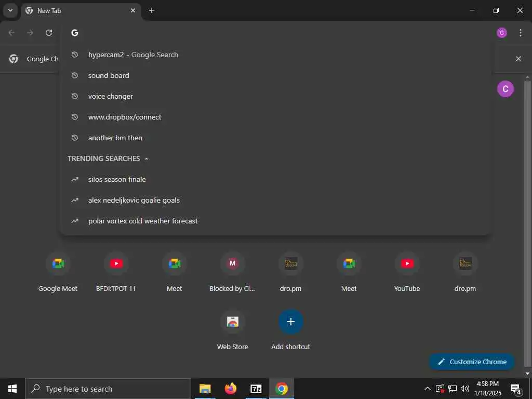Open 7-Zip from the taskbar

(256, 389)
